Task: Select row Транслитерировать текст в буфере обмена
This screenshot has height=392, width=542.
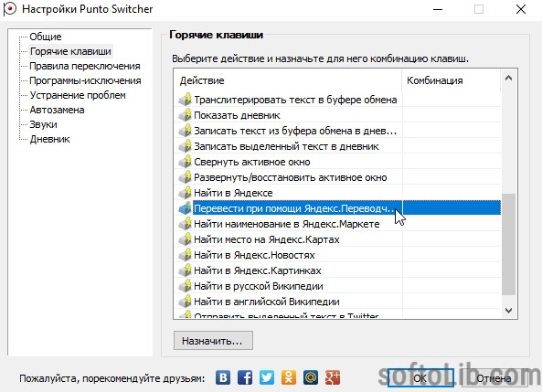Action: [337, 100]
